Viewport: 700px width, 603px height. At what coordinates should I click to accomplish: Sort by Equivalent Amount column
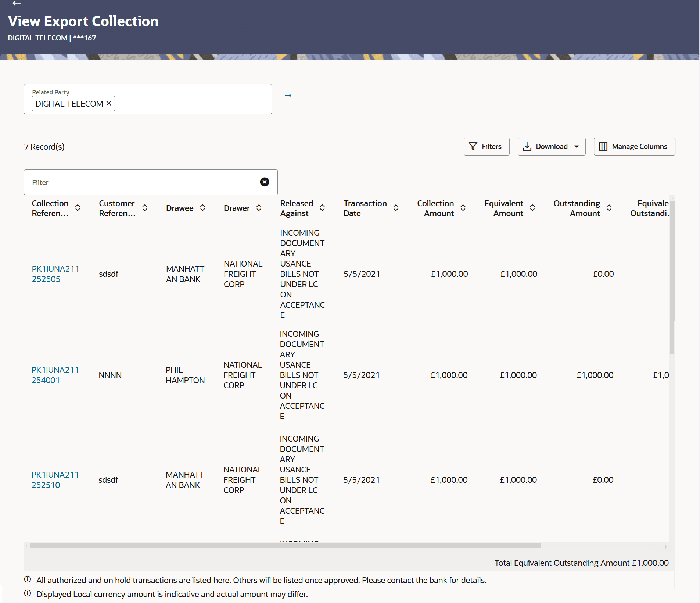[x=532, y=208]
